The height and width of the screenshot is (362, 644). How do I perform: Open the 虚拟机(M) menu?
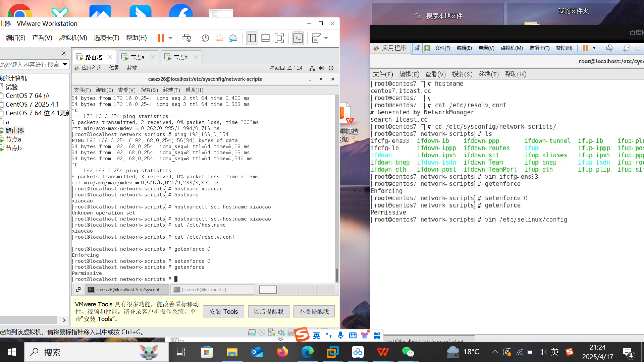coord(73,38)
